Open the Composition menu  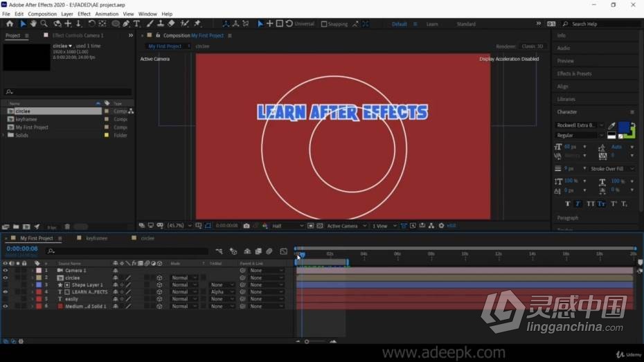(x=42, y=14)
